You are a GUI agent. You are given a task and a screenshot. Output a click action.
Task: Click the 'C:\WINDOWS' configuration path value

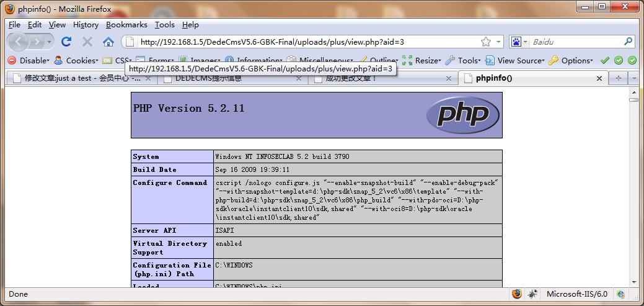pos(234,265)
